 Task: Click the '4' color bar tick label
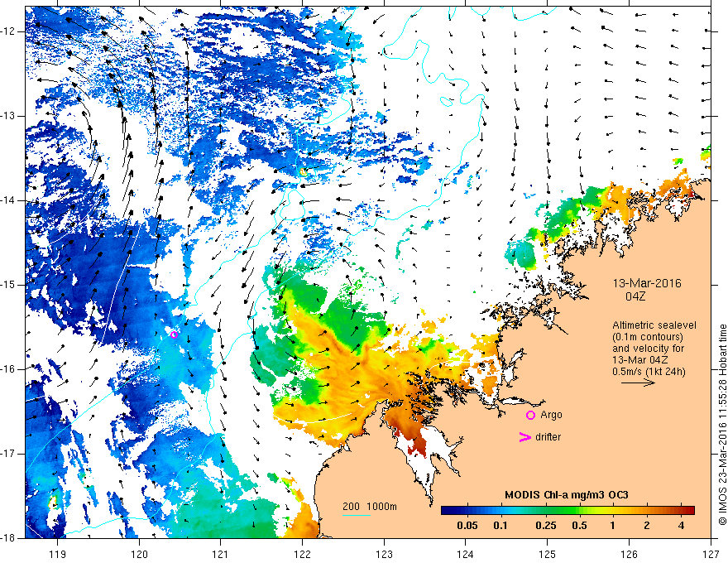[681, 526]
